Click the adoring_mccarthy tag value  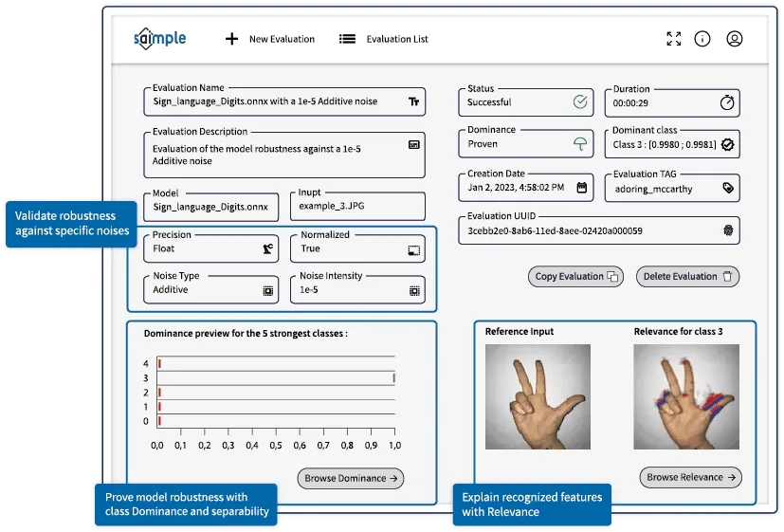pyautogui.click(x=653, y=189)
